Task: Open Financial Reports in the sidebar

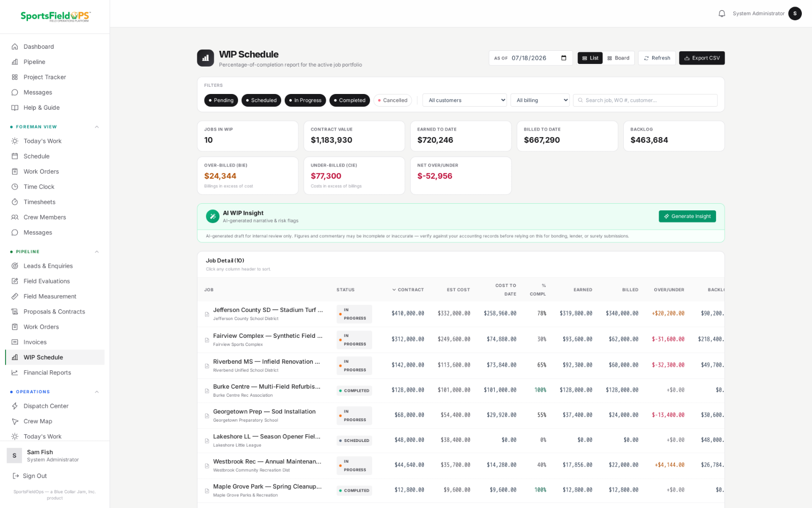Action: (x=55, y=373)
